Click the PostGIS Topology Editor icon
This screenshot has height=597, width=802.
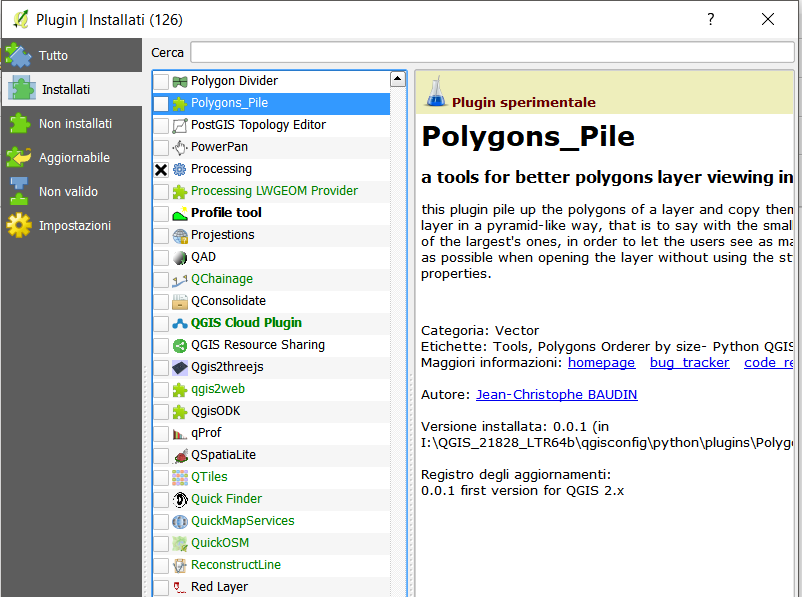click(180, 125)
